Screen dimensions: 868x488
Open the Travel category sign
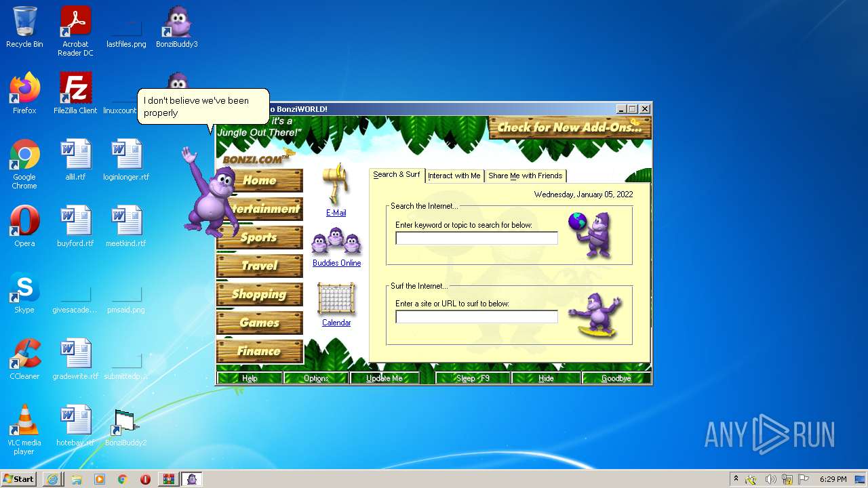[x=260, y=266]
